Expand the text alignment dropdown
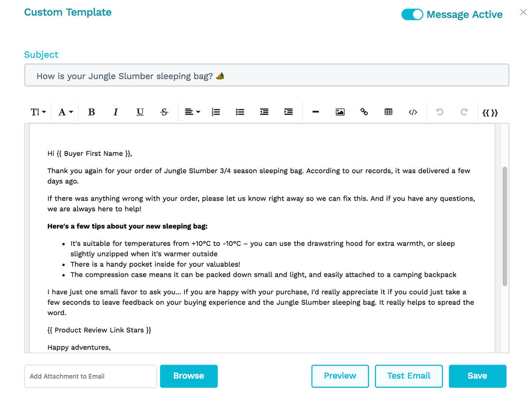The height and width of the screenshot is (393, 532). coord(192,112)
